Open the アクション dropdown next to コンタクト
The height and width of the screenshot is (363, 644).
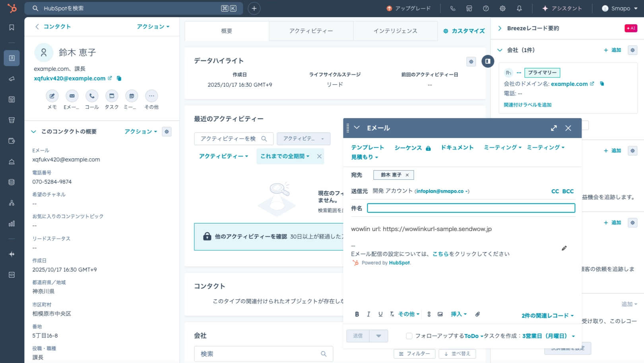tap(153, 27)
